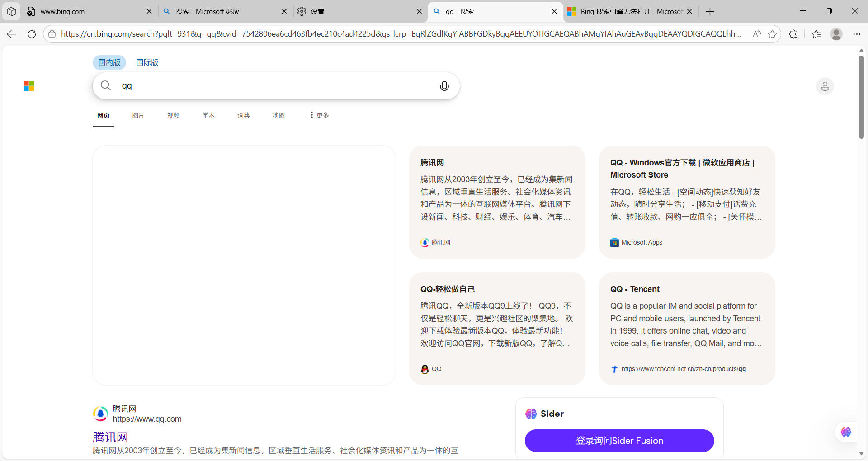Click the magnifier search icon in the Bing box
This screenshot has height=461, width=868.
106,85
